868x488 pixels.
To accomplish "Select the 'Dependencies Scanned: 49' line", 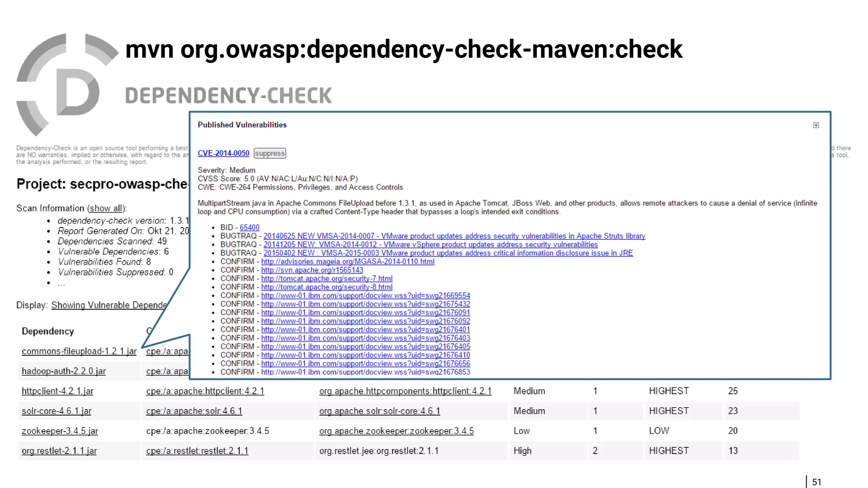I will coord(112,241).
